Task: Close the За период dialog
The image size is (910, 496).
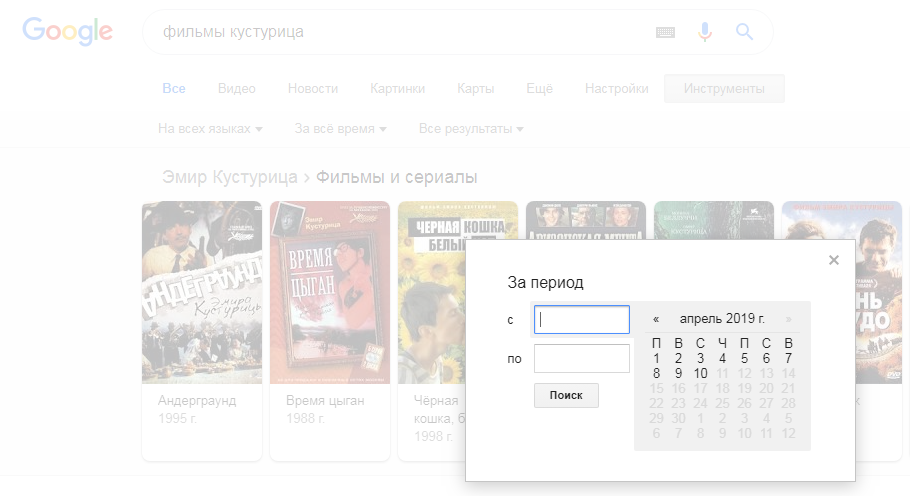Action: (x=834, y=260)
